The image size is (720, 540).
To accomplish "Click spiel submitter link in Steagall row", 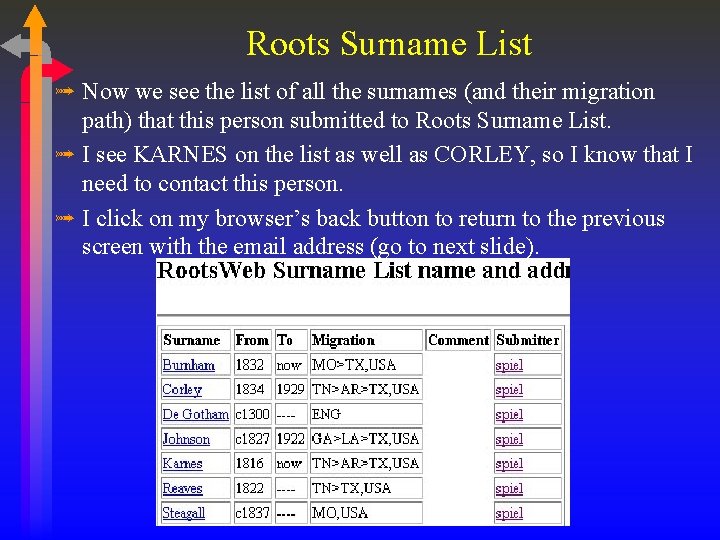I will [x=509, y=513].
